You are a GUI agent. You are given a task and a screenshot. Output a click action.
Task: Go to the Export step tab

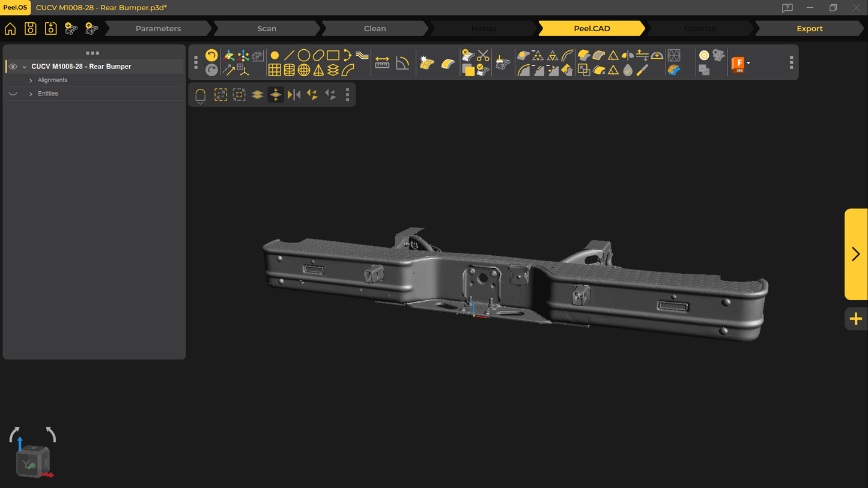point(809,29)
